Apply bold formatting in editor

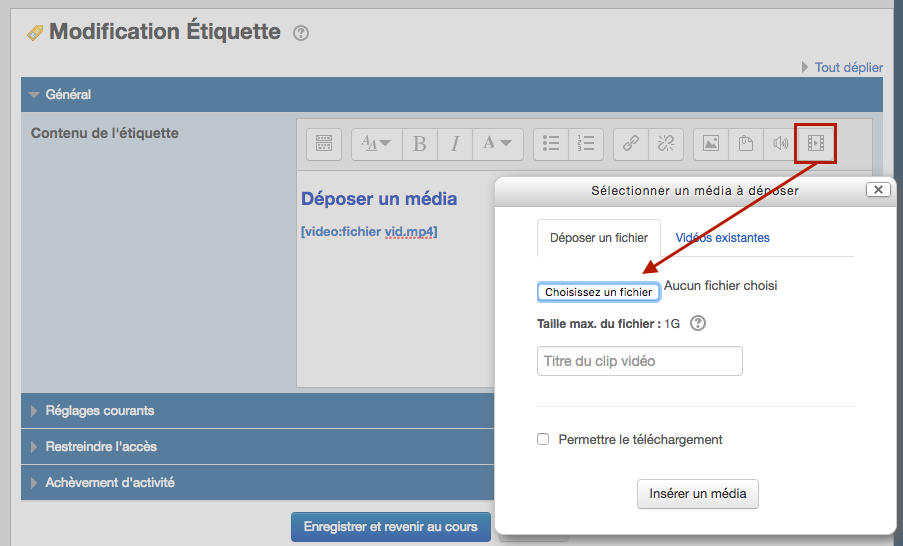click(x=420, y=144)
